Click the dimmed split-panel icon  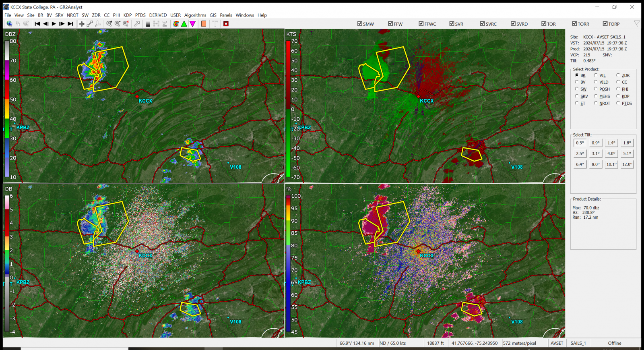[156, 24]
